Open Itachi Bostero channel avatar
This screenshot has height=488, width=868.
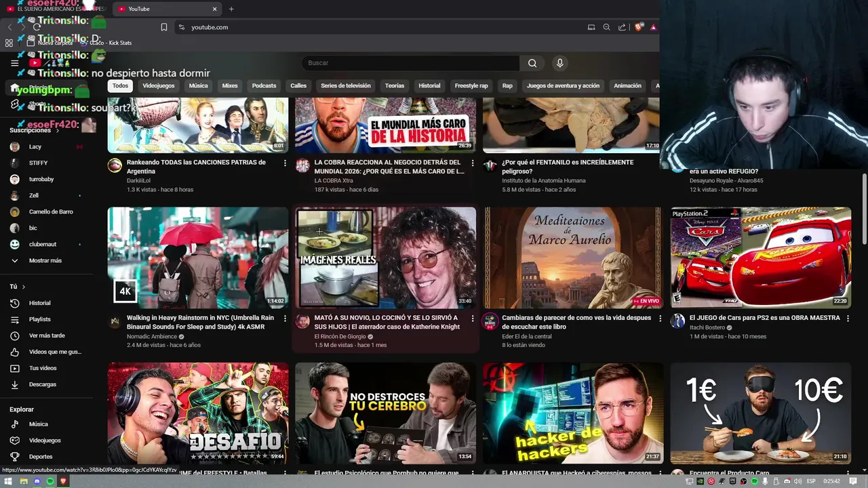[x=677, y=321]
